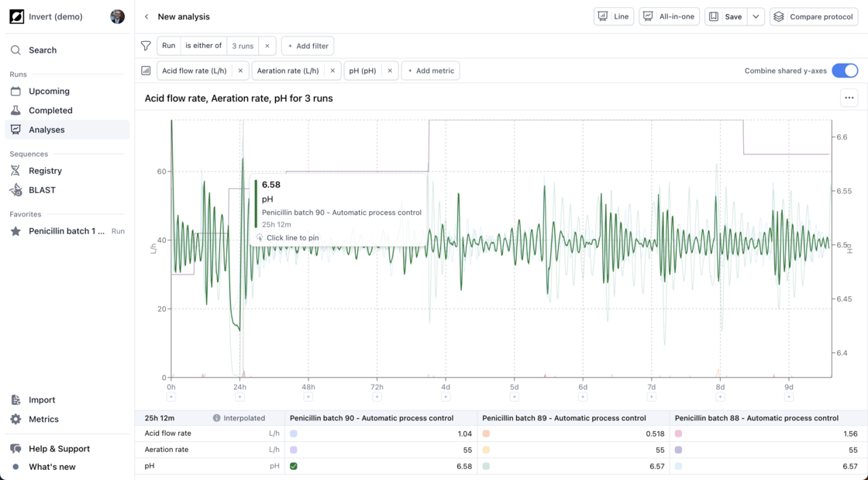868x480 pixels.
Task: Open the Line chart type selector
Action: pyautogui.click(x=614, y=16)
